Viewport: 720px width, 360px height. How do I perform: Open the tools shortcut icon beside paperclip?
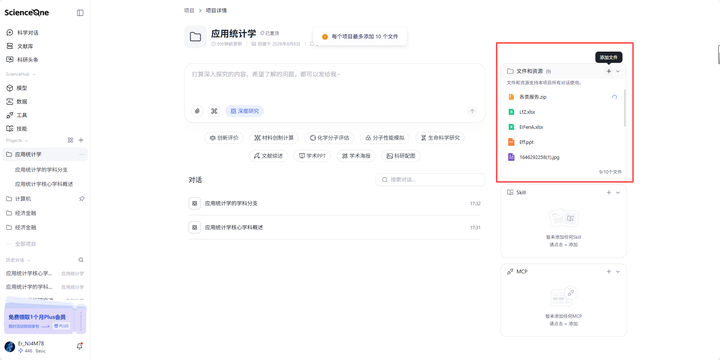214,111
